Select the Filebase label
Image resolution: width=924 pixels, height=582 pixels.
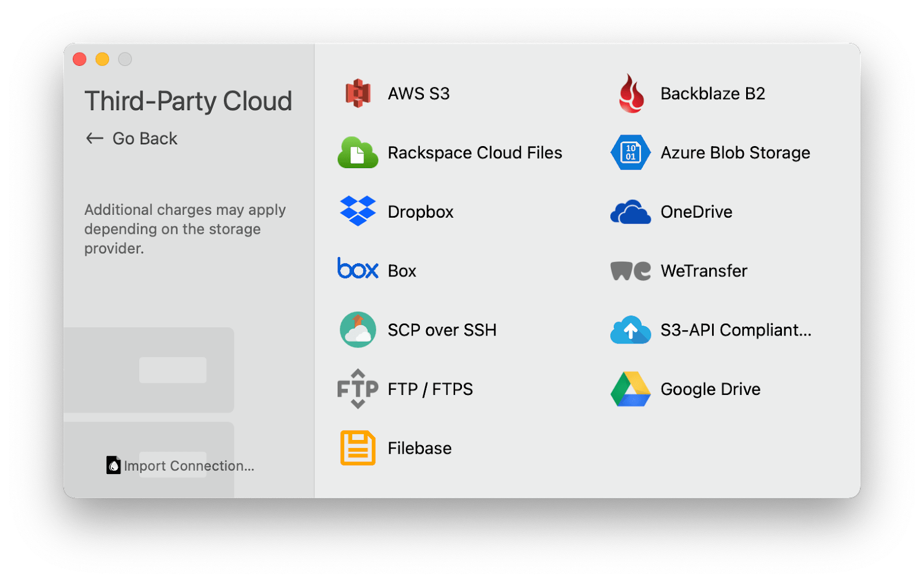[419, 448]
